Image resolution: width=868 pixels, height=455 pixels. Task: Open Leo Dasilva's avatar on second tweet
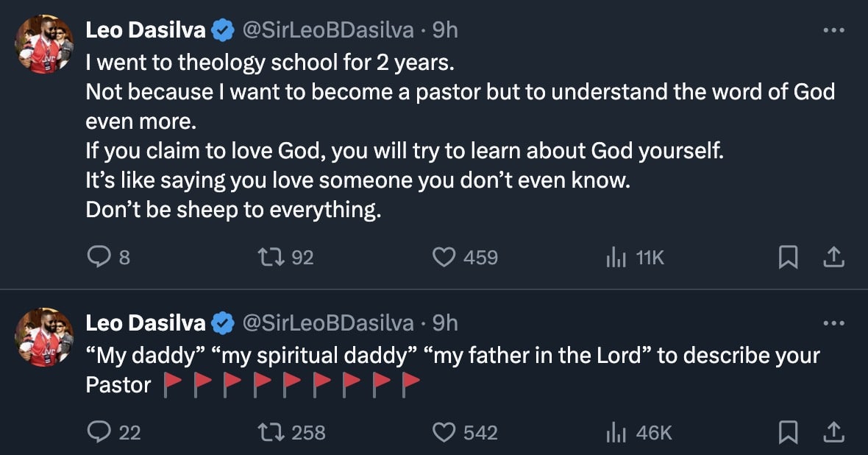pyautogui.click(x=44, y=337)
